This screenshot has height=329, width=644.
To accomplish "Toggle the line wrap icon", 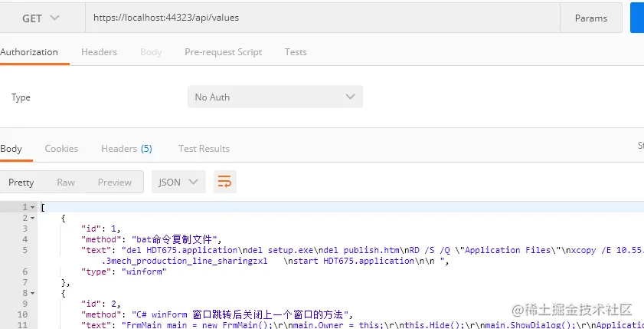I will (x=224, y=182).
